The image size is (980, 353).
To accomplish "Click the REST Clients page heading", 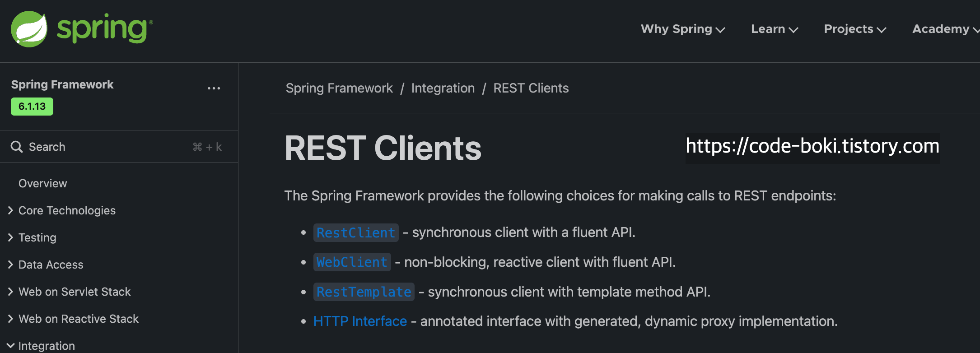I will point(383,148).
